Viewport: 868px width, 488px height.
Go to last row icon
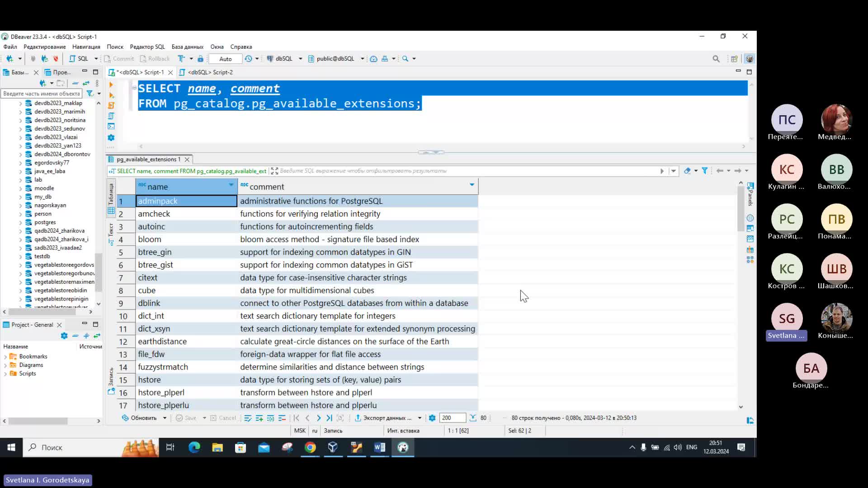point(330,418)
